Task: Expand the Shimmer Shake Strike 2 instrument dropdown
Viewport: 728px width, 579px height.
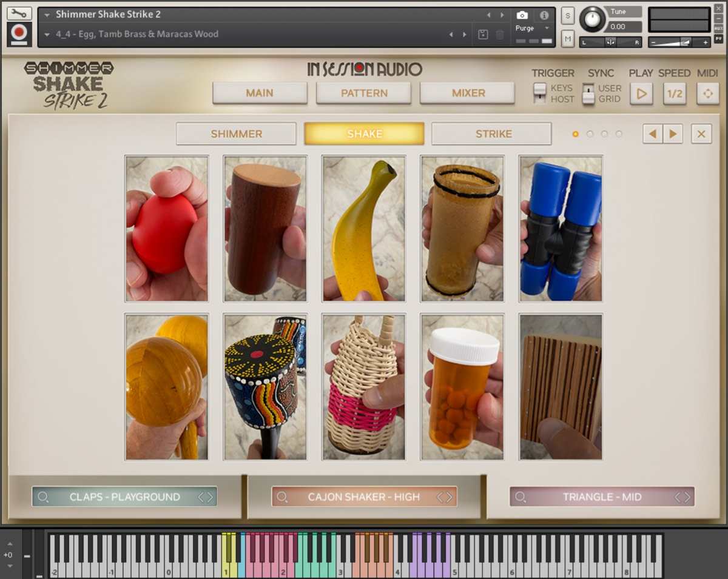Action: click(x=47, y=15)
